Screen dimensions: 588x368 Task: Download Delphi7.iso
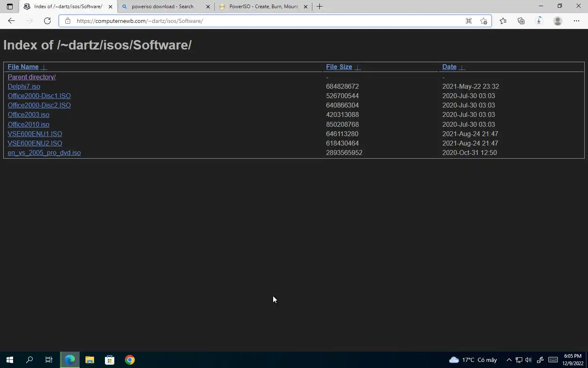24,86
